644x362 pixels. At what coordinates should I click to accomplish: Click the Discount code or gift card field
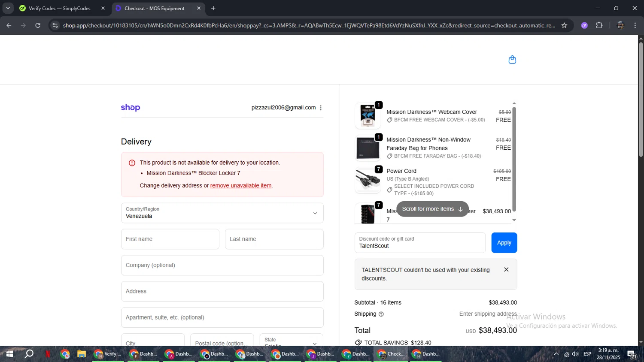[420, 243]
